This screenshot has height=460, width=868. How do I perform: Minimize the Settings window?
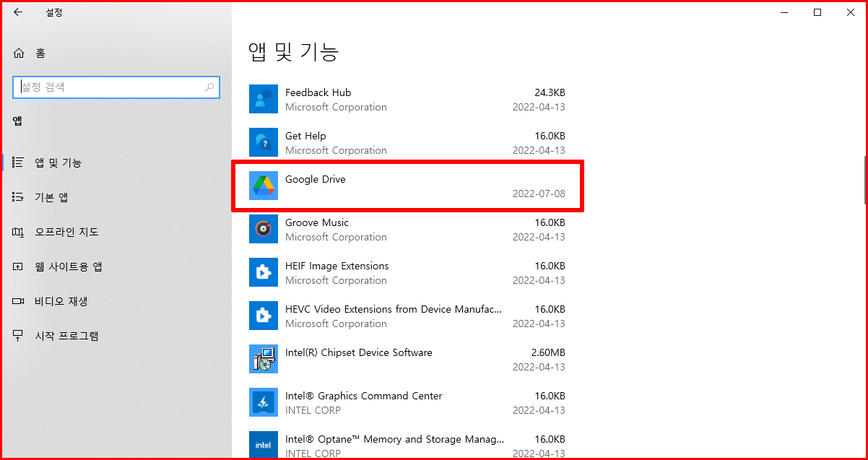tap(784, 12)
